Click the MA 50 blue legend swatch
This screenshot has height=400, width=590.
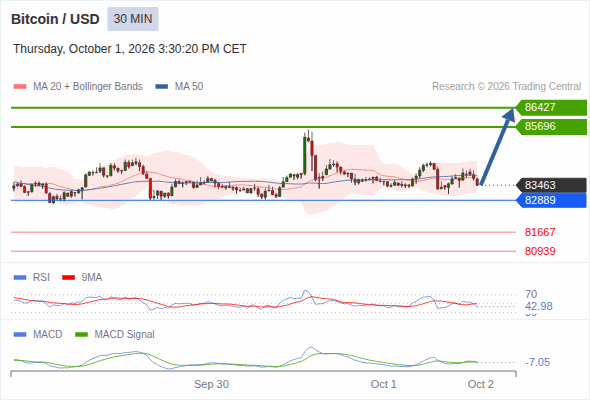(x=162, y=87)
